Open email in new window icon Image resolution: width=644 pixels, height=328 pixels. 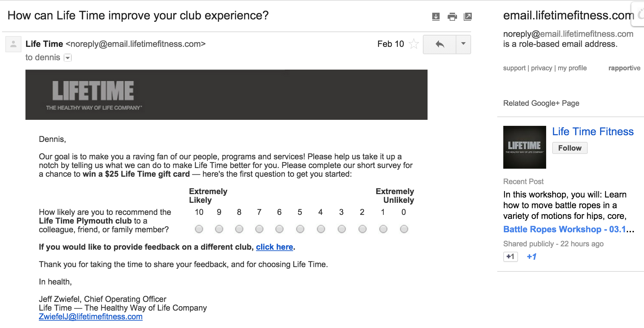pyautogui.click(x=468, y=16)
